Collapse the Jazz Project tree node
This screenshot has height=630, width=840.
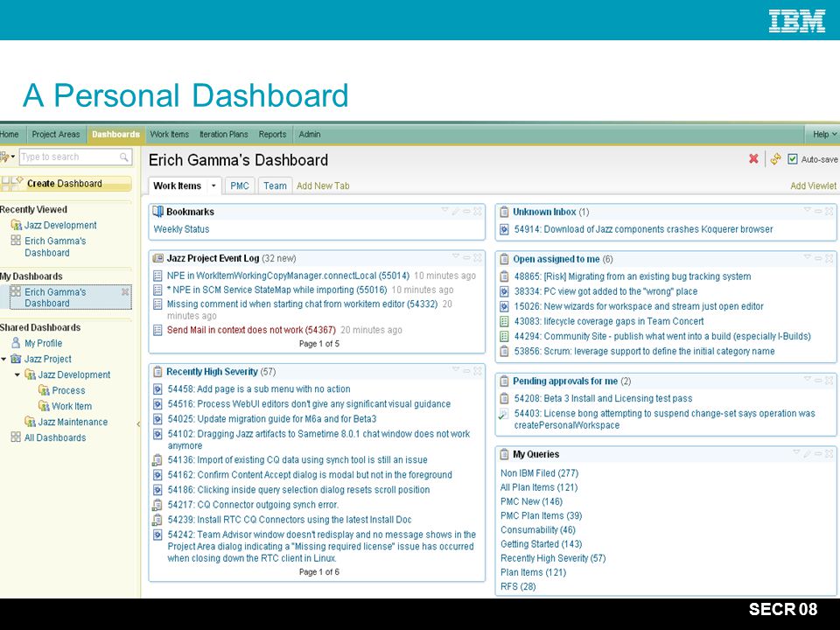click(x=4, y=359)
